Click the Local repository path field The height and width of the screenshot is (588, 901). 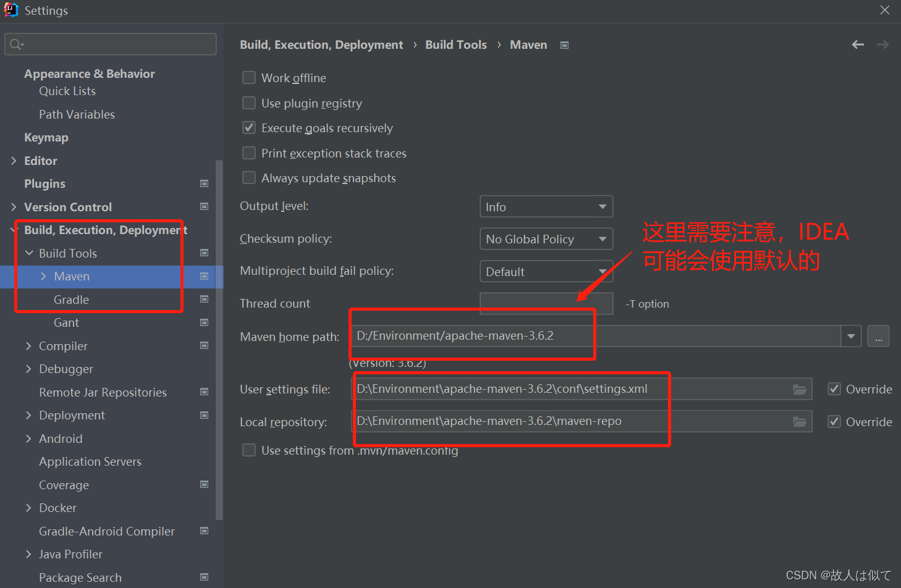point(582,421)
